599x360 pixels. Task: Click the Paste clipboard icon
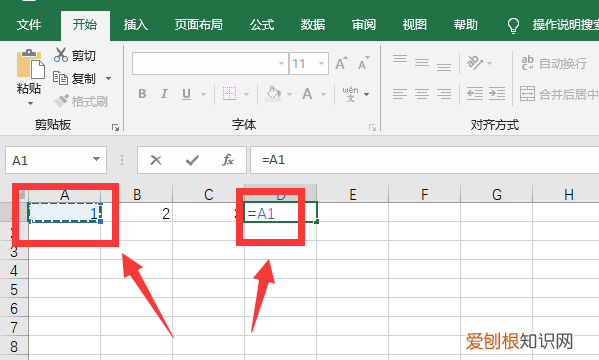point(30,64)
